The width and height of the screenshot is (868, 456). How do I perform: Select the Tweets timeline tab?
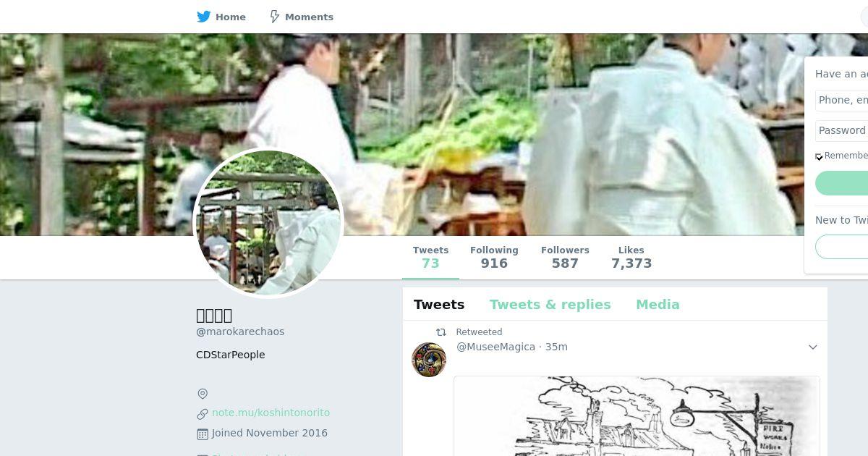pos(439,305)
